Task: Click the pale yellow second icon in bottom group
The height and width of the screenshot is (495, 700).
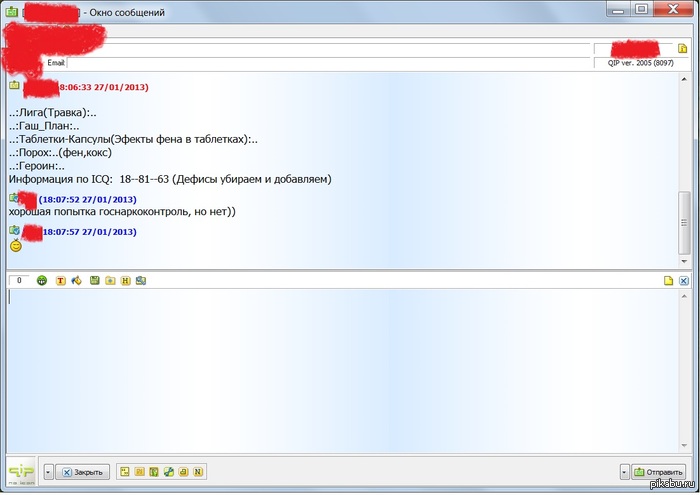Action: click(x=139, y=472)
